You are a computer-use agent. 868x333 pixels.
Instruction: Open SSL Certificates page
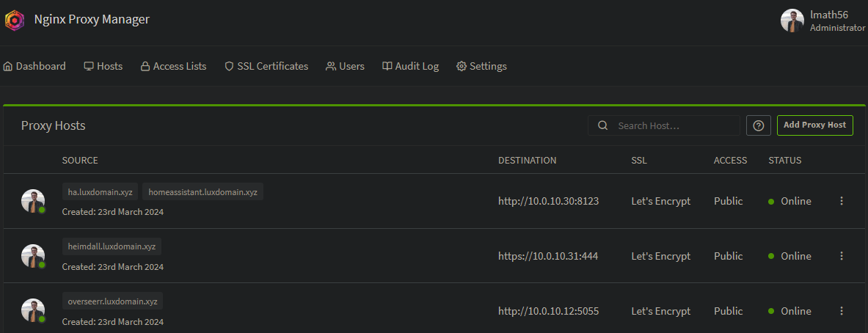[x=266, y=66]
